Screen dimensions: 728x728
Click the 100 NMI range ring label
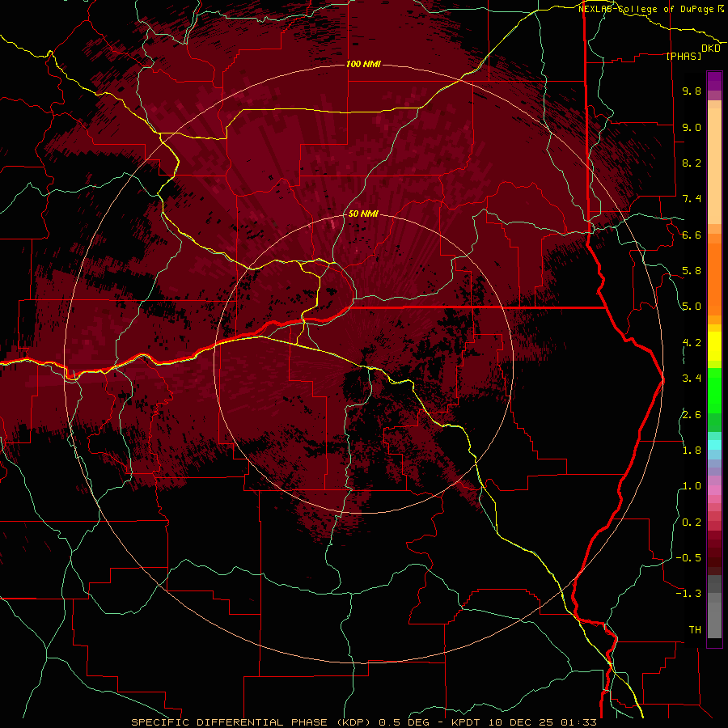363,64
